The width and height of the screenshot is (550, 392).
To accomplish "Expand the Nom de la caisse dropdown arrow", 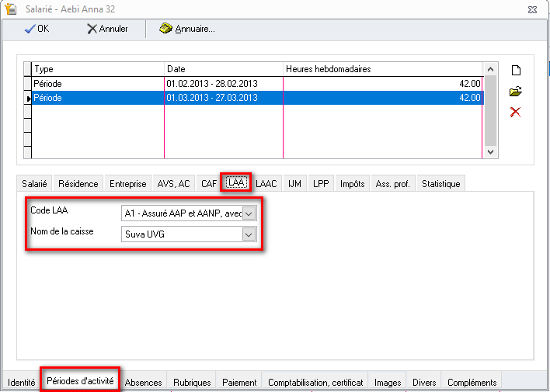I will point(249,234).
